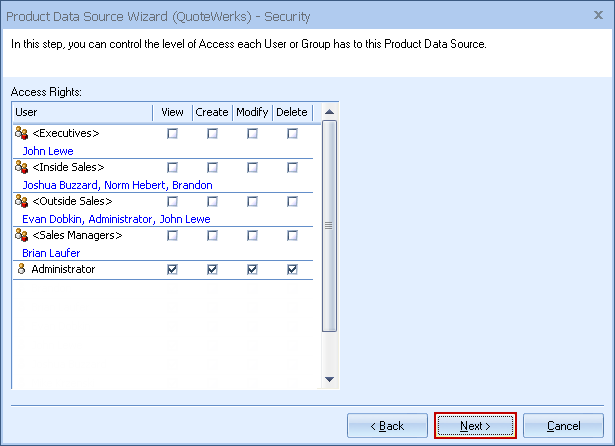615x446 pixels.
Task: Check Delete access for Sales Managers
Action: (292, 235)
